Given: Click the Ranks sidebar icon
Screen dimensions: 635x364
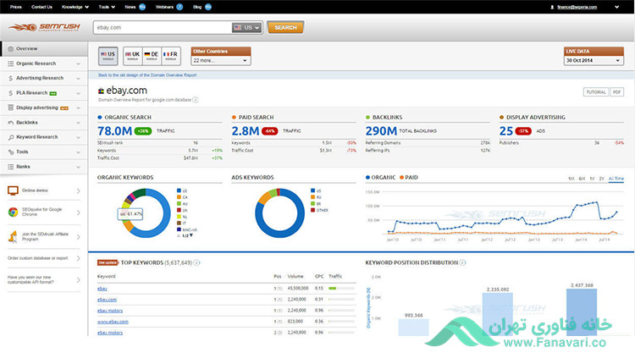Looking at the screenshot, I should (x=10, y=167).
